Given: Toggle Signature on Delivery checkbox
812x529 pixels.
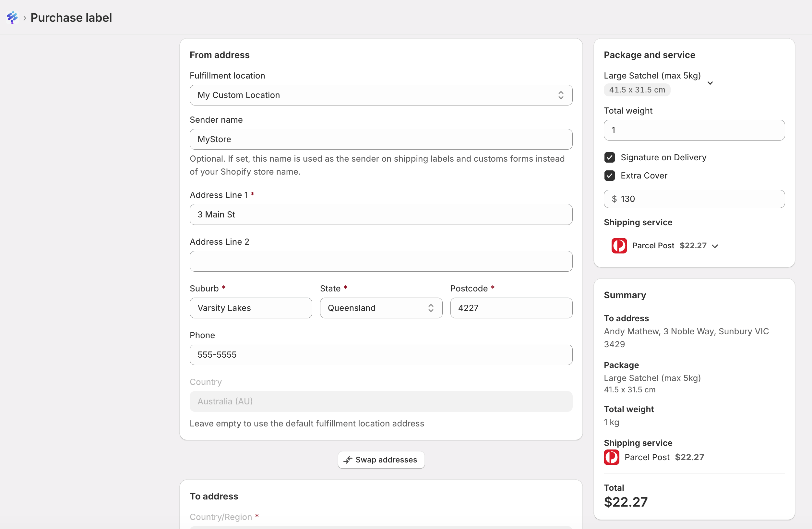Looking at the screenshot, I should tap(609, 157).
